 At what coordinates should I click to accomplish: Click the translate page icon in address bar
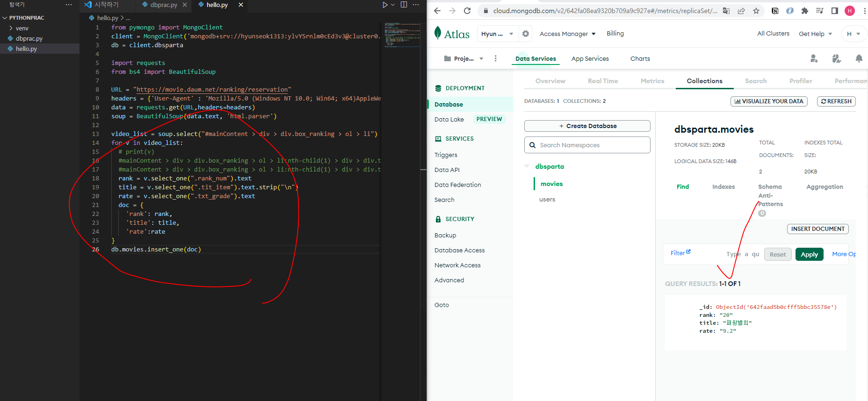(726, 11)
